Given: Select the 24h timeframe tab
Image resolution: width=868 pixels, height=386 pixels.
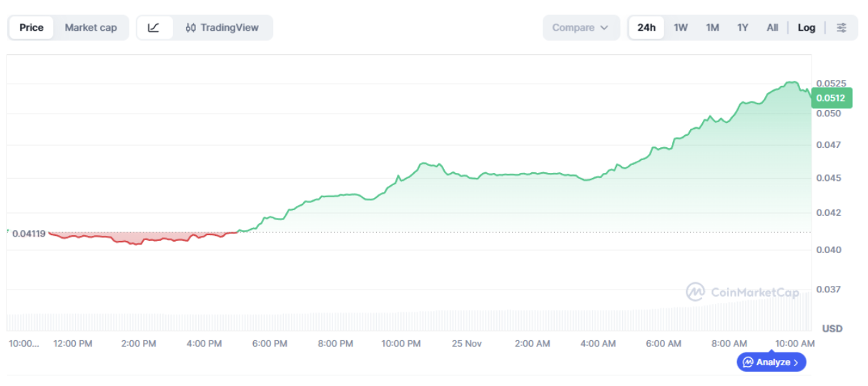Looking at the screenshot, I should click(646, 28).
